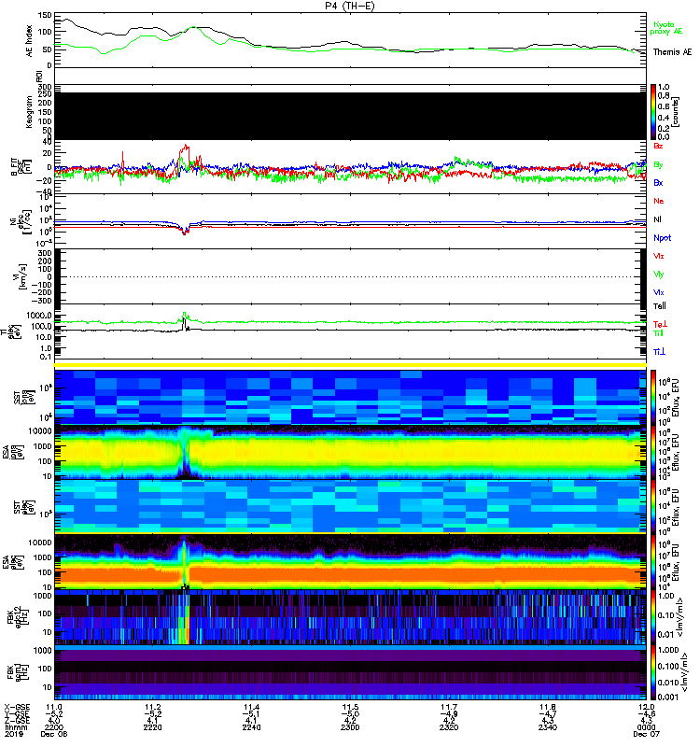Select the blue Npot legend label
Screen dimensions: 700x747
point(662,238)
